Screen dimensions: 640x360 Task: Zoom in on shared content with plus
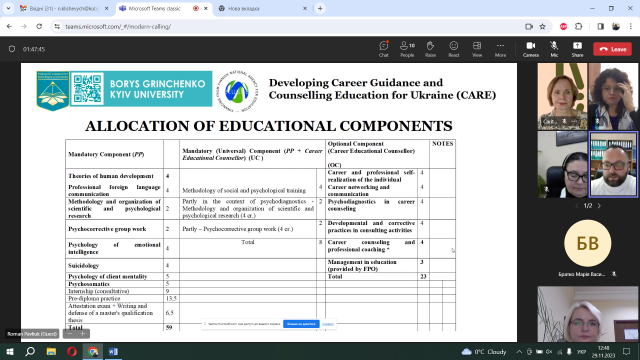click(x=82, y=334)
